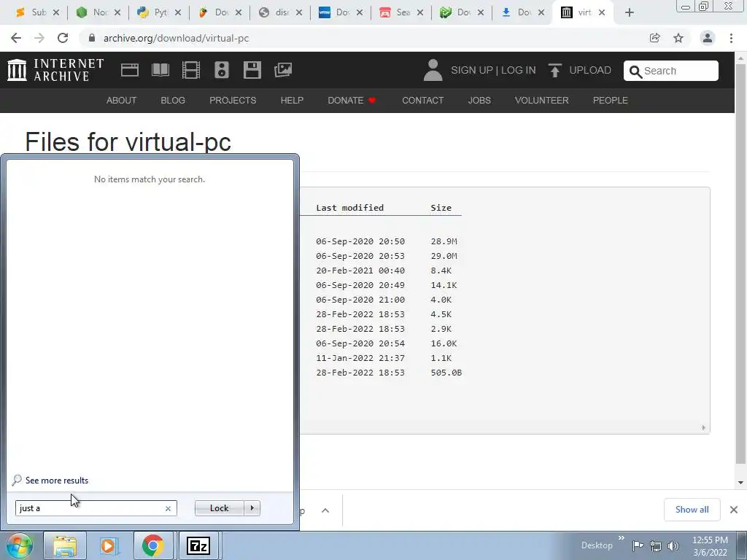Click the Last modified column header
Image resolution: width=747 pixels, height=560 pixels.
tap(349, 208)
